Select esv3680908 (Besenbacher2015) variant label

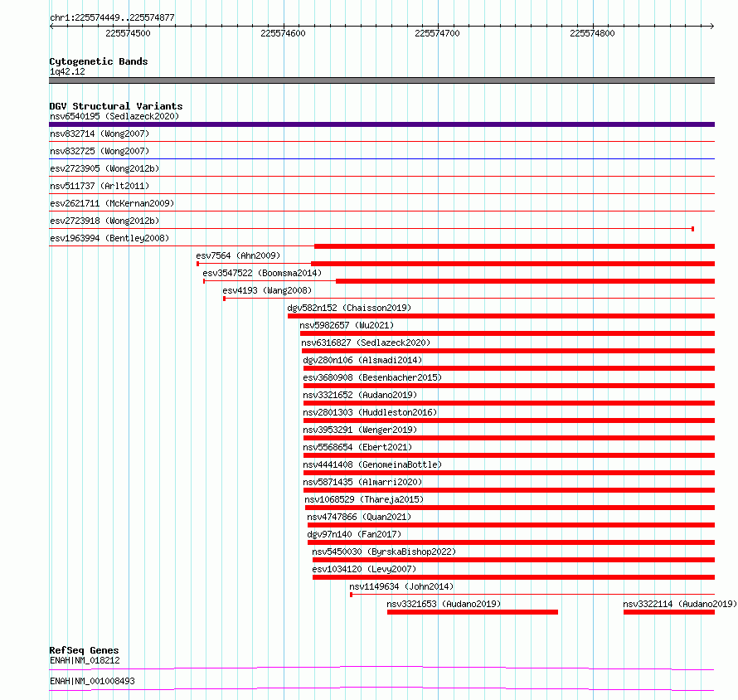click(x=372, y=377)
